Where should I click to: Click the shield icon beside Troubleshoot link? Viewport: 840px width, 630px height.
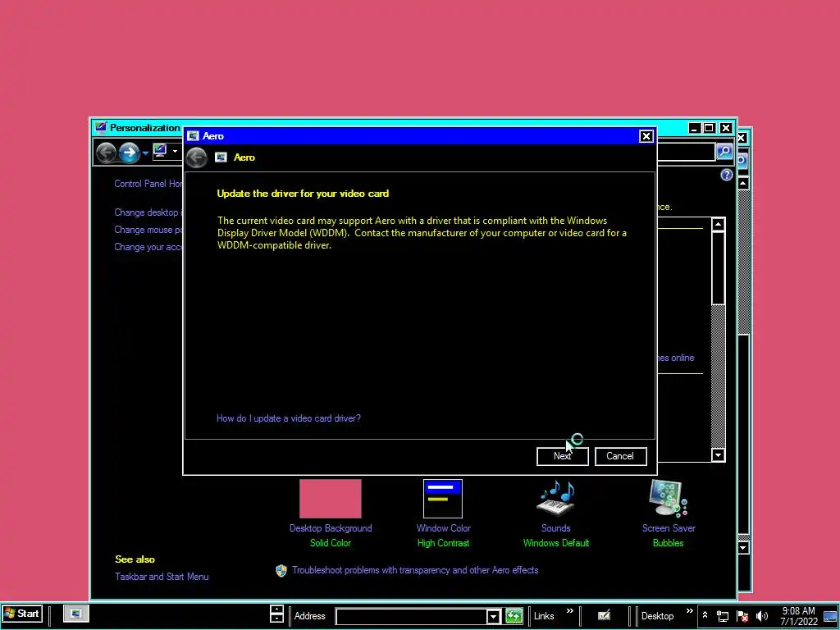281,571
